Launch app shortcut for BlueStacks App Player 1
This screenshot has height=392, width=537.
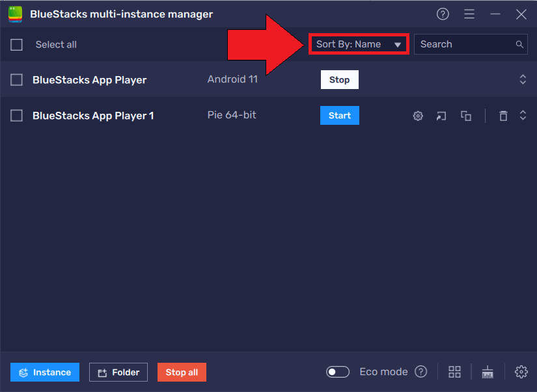click(441, 115)
